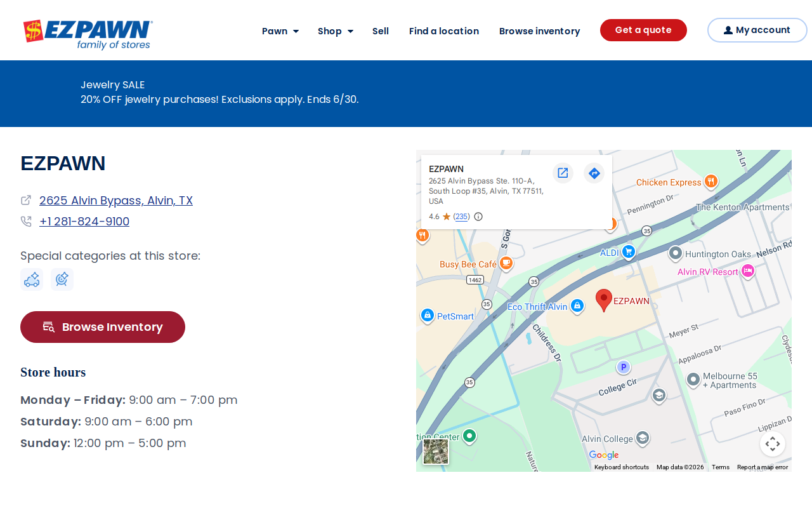Open the 2625 Alvin Bypass address link
Viewport: 812px width, 508px height.
116,201
